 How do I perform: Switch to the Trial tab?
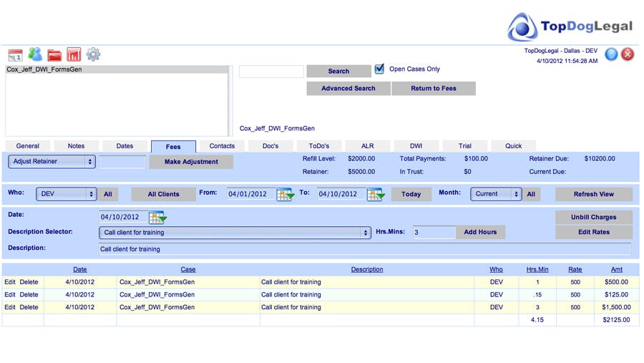click(465, 146)
